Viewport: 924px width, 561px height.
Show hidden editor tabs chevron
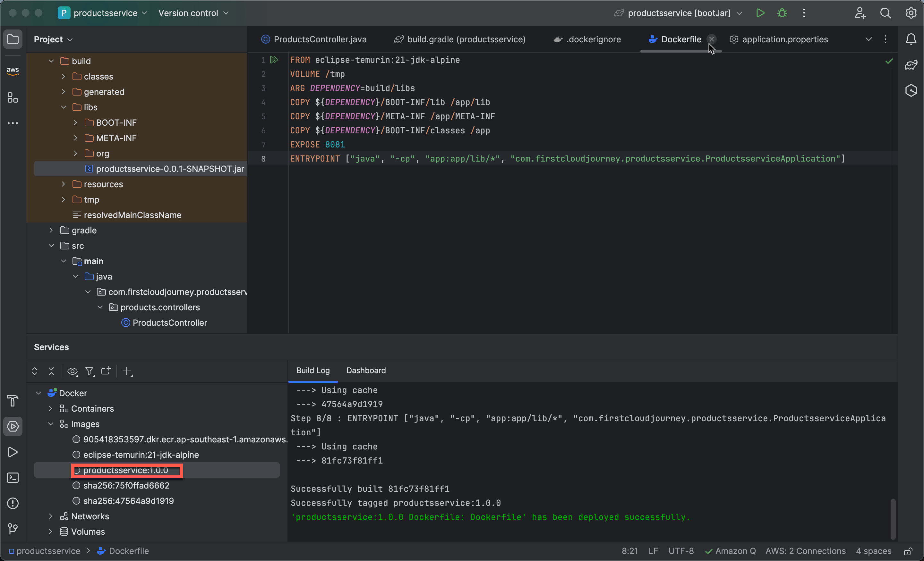(x=868, y=39)
